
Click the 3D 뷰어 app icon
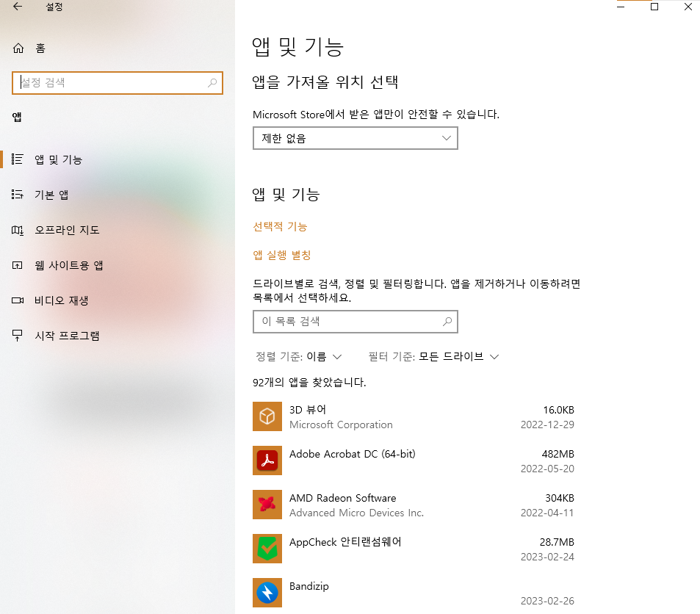click(267, 416)
